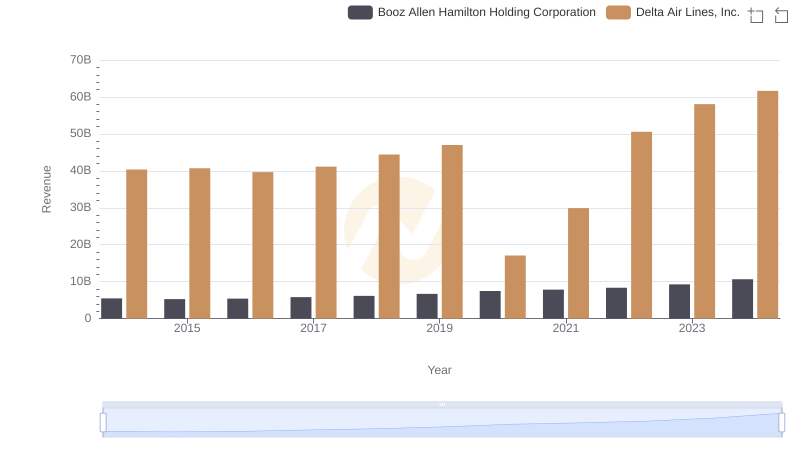The width and height of the screenshot is (800, 461).
Task: Select the Delta bar for 2021
Action: tap(578, 263)
